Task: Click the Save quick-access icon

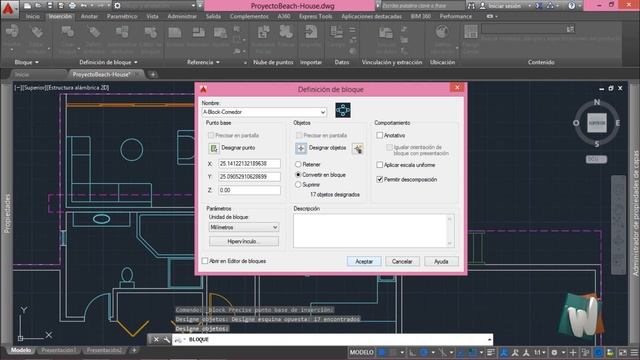Action: point(50,6)
